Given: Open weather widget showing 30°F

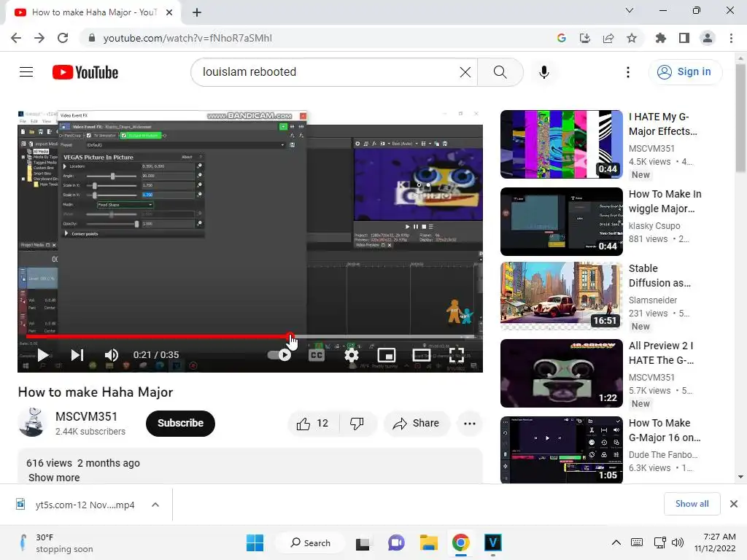Looking at the screenshot, I should pos(56,542).
